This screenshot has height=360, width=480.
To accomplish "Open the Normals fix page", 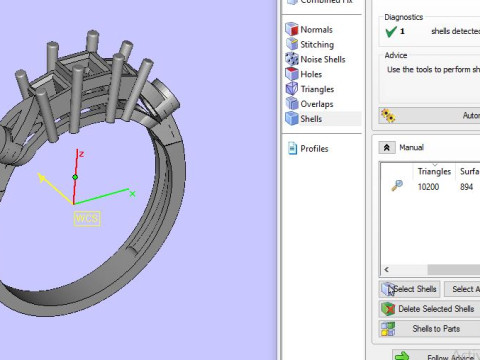I will (317, 30).
